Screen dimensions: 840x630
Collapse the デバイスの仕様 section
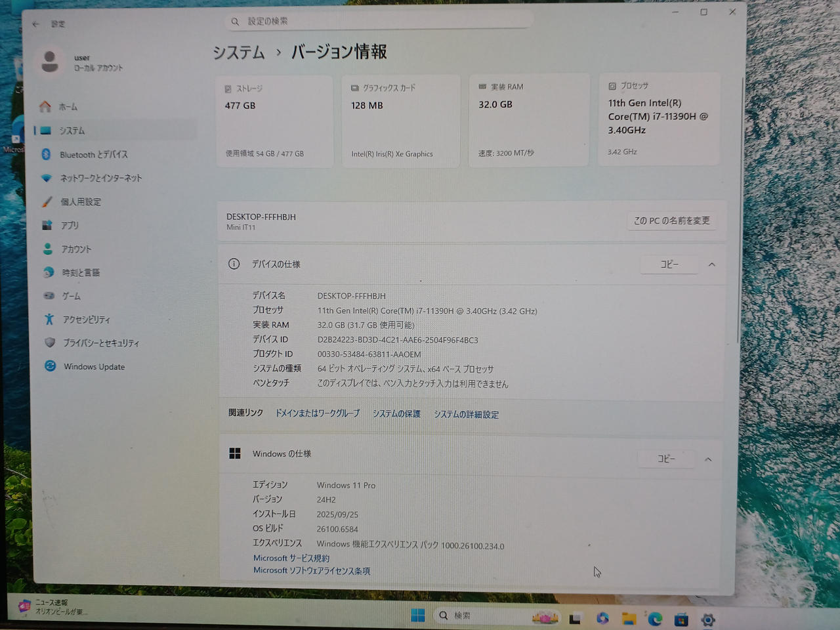click(x=711, y=264)
